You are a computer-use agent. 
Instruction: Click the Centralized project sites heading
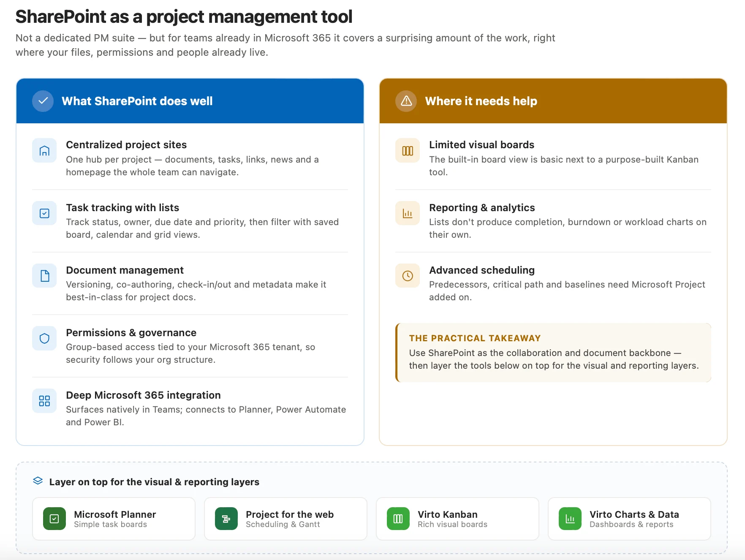pos(126,145)
